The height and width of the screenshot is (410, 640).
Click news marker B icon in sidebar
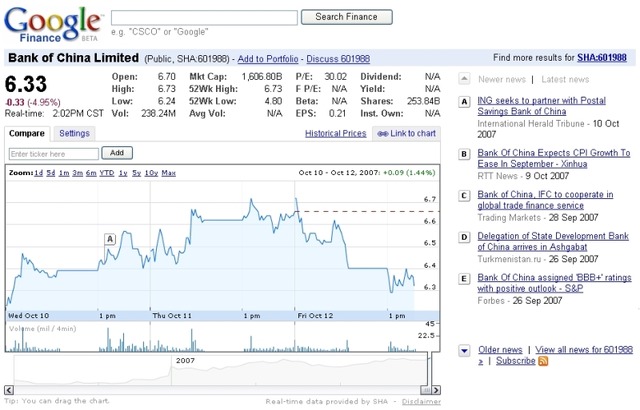pos(464,154)
